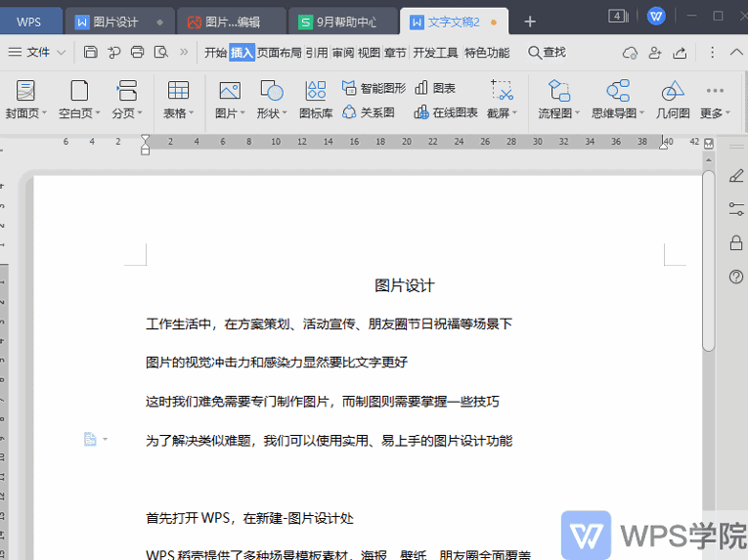
Task: Click the vertical scrollbar thumb
Action: pos(709,261)
